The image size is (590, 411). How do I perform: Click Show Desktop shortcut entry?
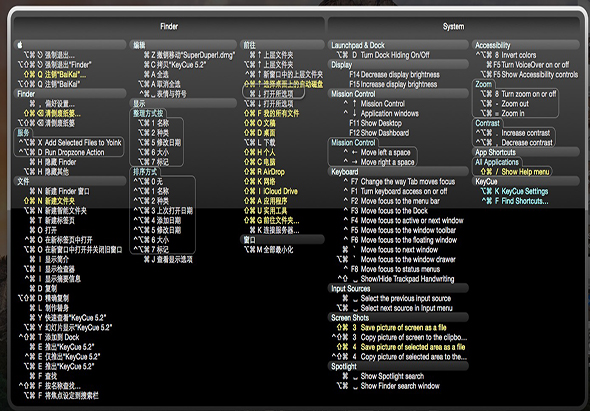point(375,123)
